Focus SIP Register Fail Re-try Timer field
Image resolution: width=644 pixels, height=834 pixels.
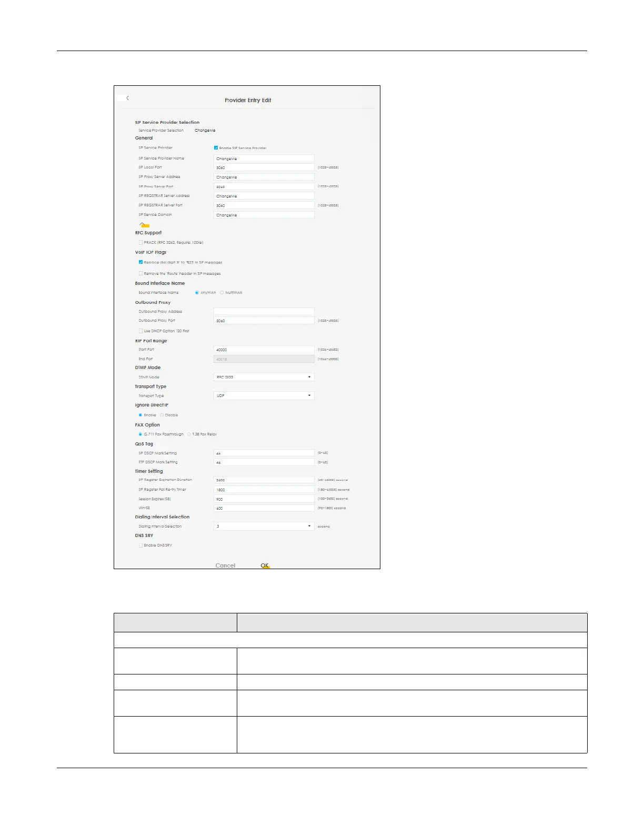point(264,490)
